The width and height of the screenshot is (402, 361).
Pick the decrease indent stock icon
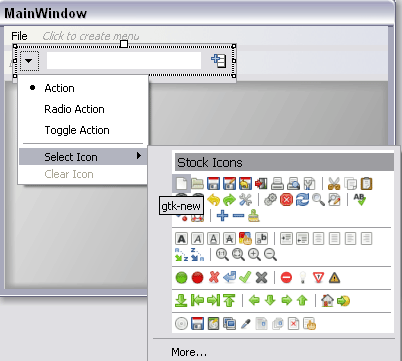(302, 239)
